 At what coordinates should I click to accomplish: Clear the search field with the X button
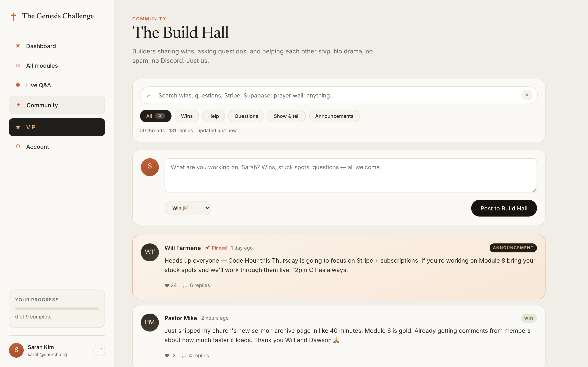pyautogui.click(x=526, y=95)
